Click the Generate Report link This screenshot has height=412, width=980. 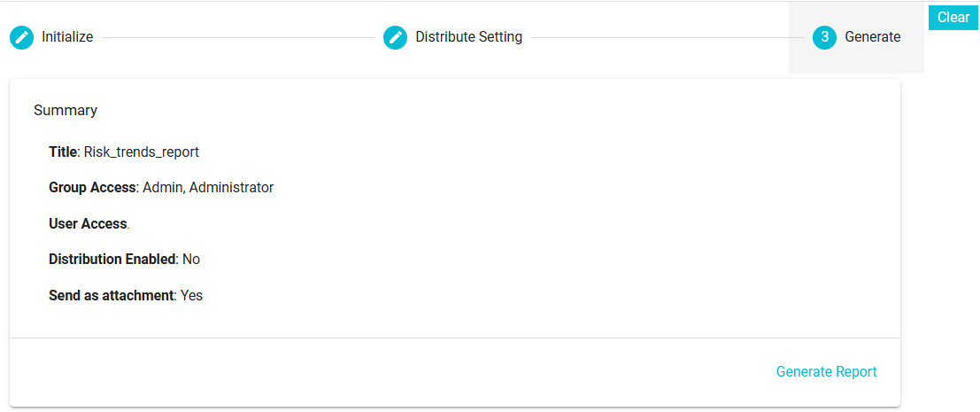click(x=826, y=372)
